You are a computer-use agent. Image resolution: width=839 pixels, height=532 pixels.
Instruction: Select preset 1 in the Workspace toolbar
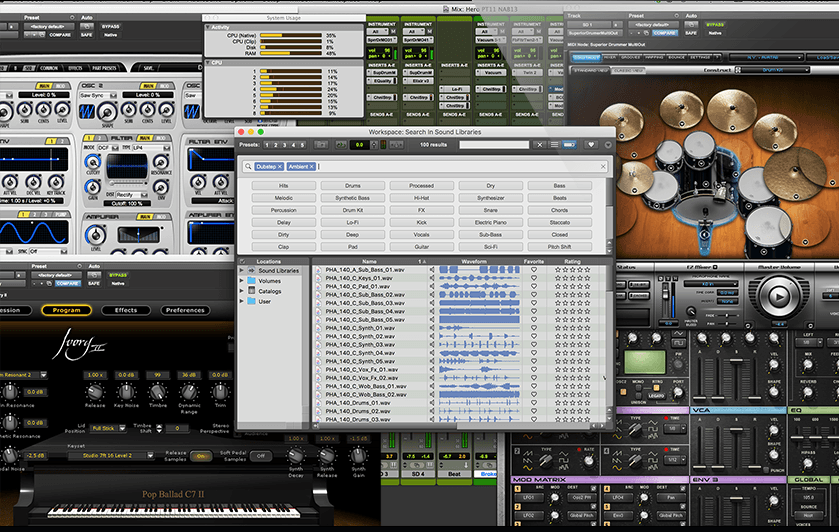coord(267,145)
